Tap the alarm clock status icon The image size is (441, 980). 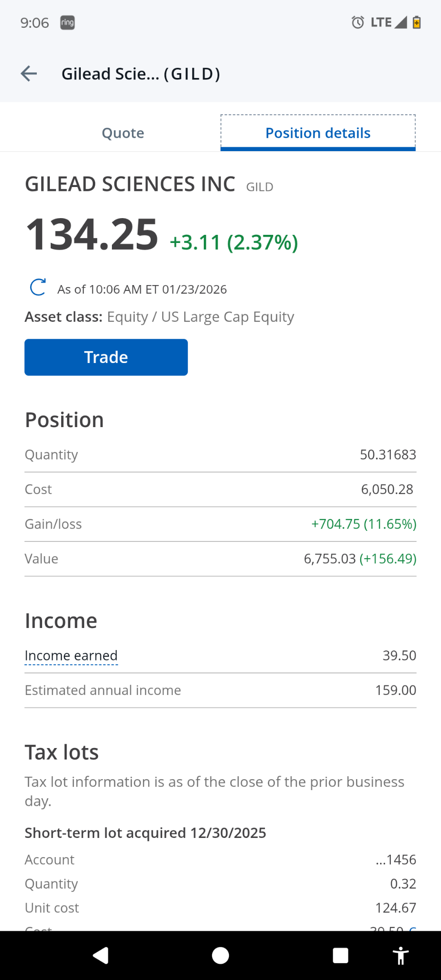[358, 22]
